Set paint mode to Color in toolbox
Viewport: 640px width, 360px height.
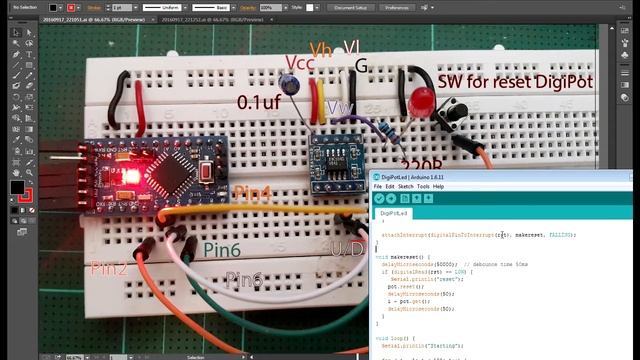pyautogui.click(x=15, y=210)
